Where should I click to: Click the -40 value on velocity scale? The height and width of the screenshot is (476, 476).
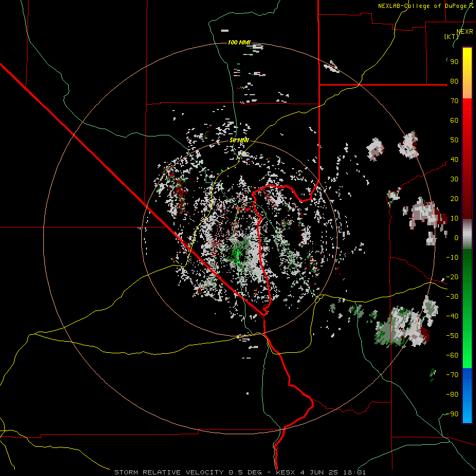452,316
